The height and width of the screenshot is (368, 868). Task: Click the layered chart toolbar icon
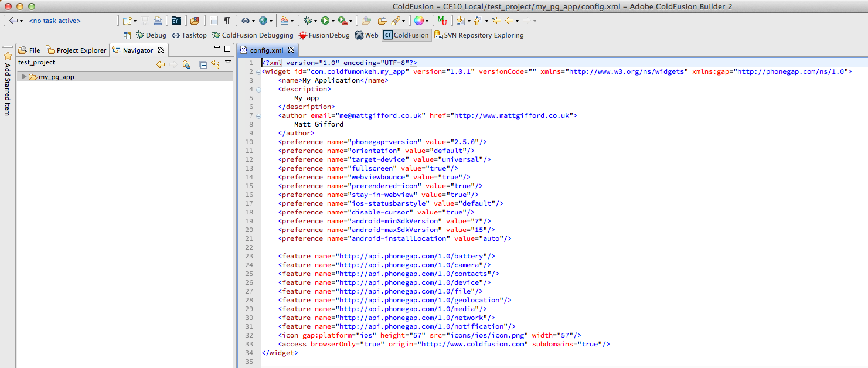tap(284, 21)
